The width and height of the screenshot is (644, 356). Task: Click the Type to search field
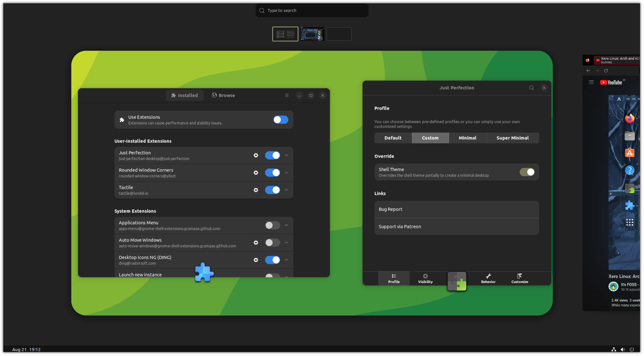[311, 10]
